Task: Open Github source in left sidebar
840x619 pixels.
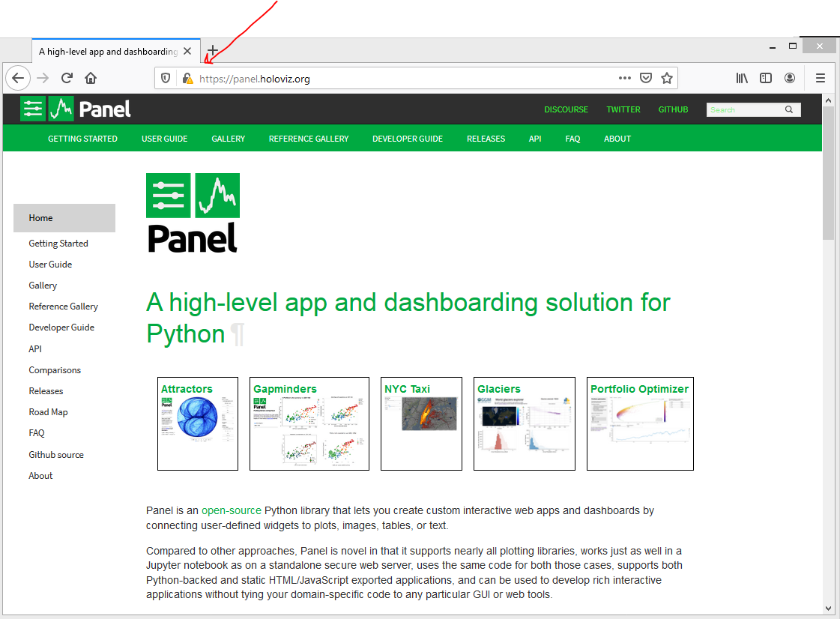Action: (x=56, y=454)
